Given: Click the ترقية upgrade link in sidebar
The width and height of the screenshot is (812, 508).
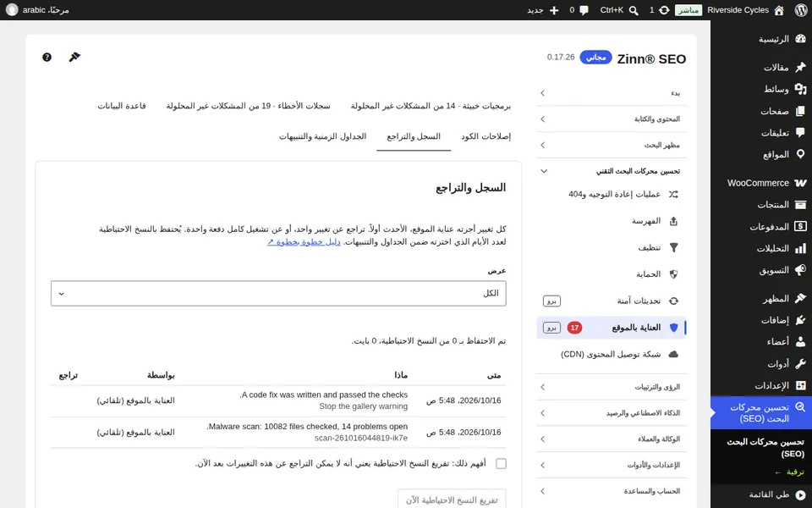Looking at the screenshot, I should (x=790, y=472).
